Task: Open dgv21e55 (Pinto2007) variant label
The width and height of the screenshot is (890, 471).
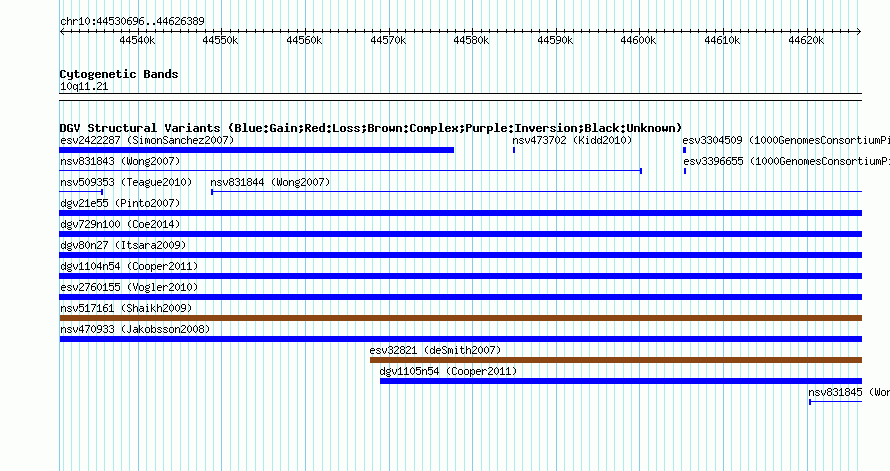Action: pyautogui.click(x=120, y=203)
